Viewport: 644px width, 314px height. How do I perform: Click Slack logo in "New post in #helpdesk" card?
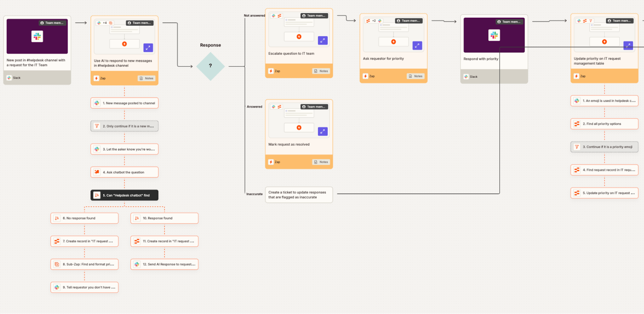37,37
